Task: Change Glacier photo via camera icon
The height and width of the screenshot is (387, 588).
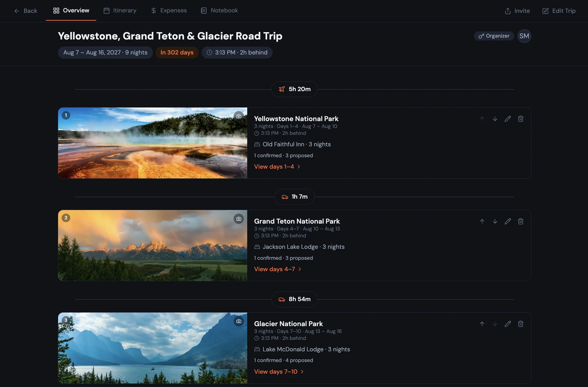Action: click(x=239, y=321)
